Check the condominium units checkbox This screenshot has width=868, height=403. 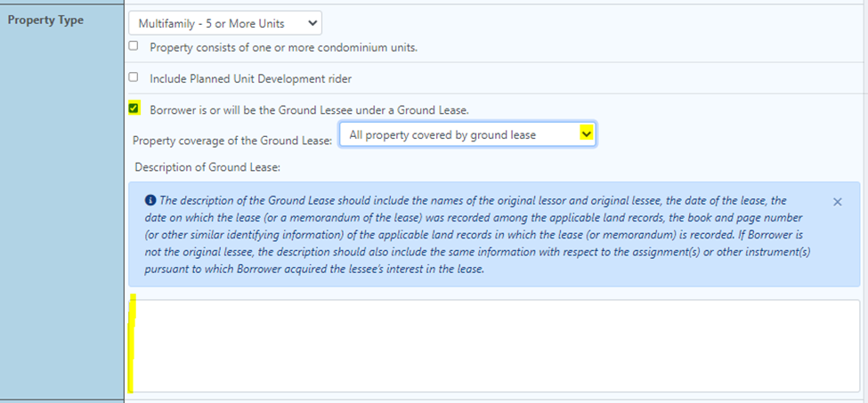(x=134, y=46)
